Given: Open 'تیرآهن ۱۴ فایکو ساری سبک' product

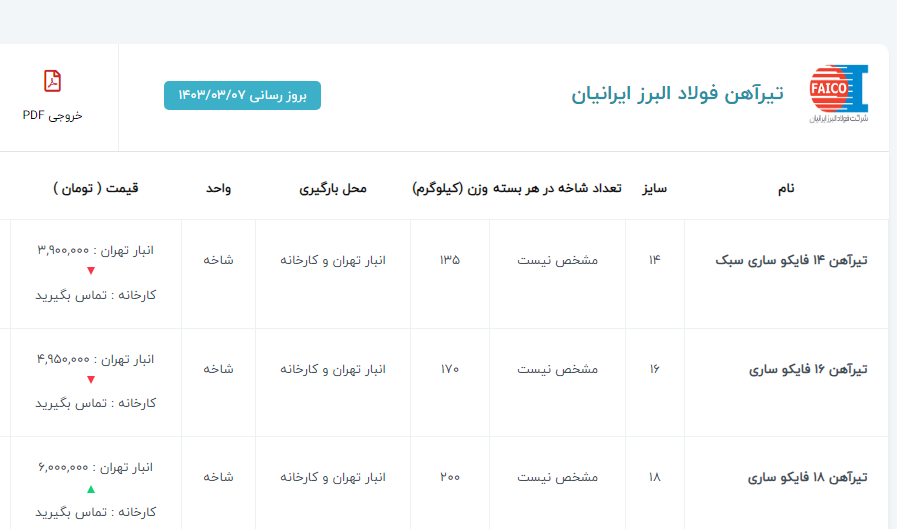Looking at the screenshot, I should pos(791,260).
